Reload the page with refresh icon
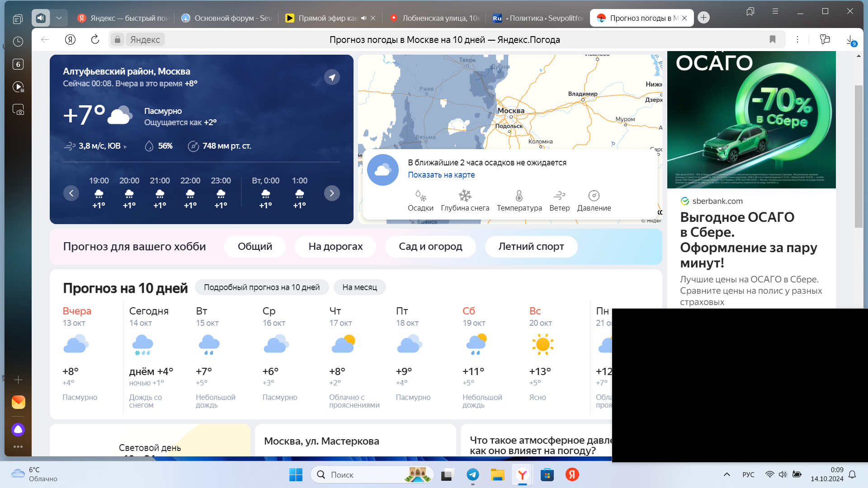Image resolution: width=868 pixels, height=488 pixels. coord(95,40)
